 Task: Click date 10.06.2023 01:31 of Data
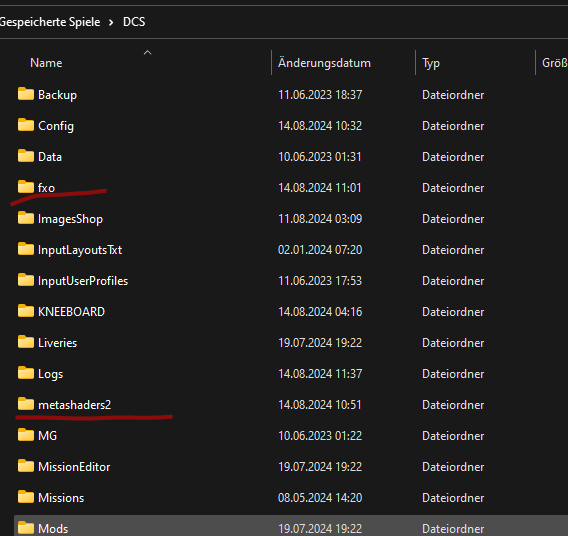320,156
